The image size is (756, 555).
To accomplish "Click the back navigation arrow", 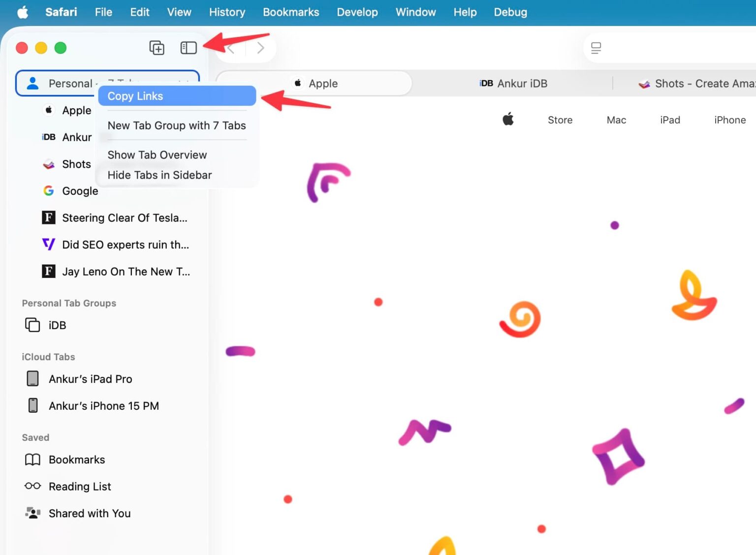I will pyautogui.click(x=230, y=48).
